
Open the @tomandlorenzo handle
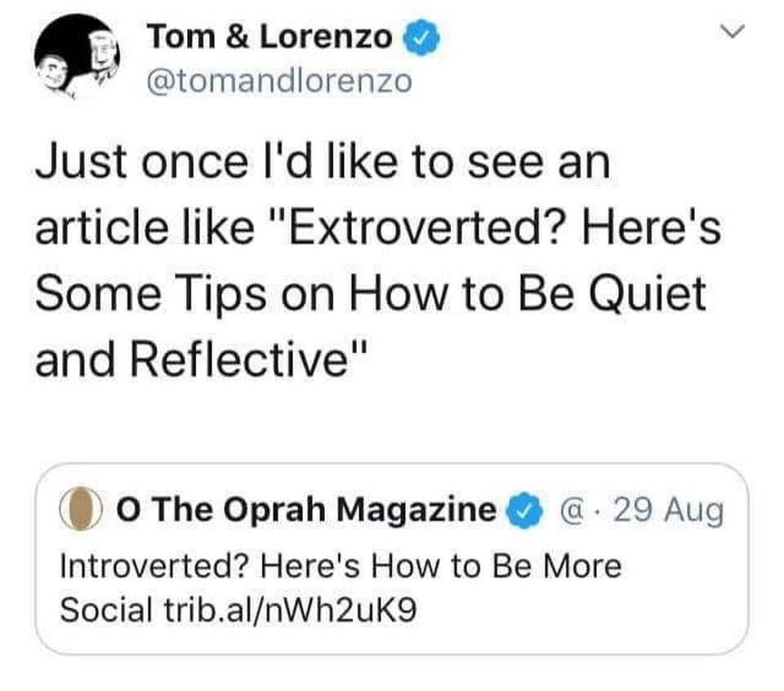point(279,82)
